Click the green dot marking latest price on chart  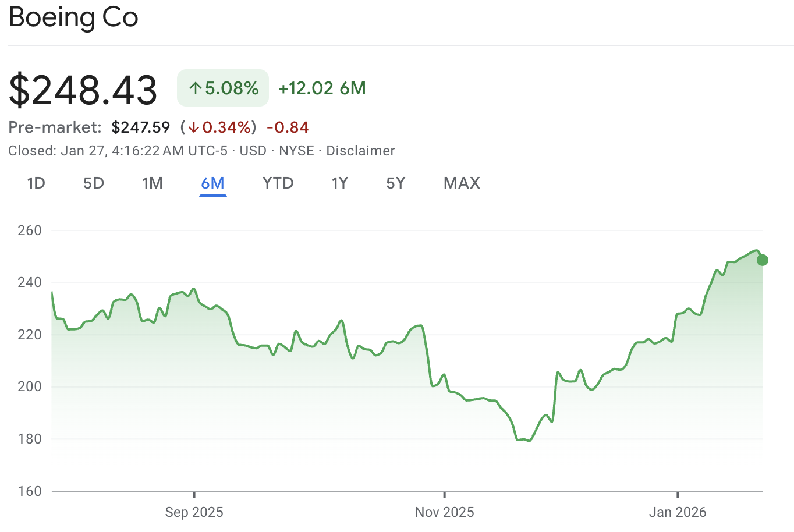click(763, 260)
